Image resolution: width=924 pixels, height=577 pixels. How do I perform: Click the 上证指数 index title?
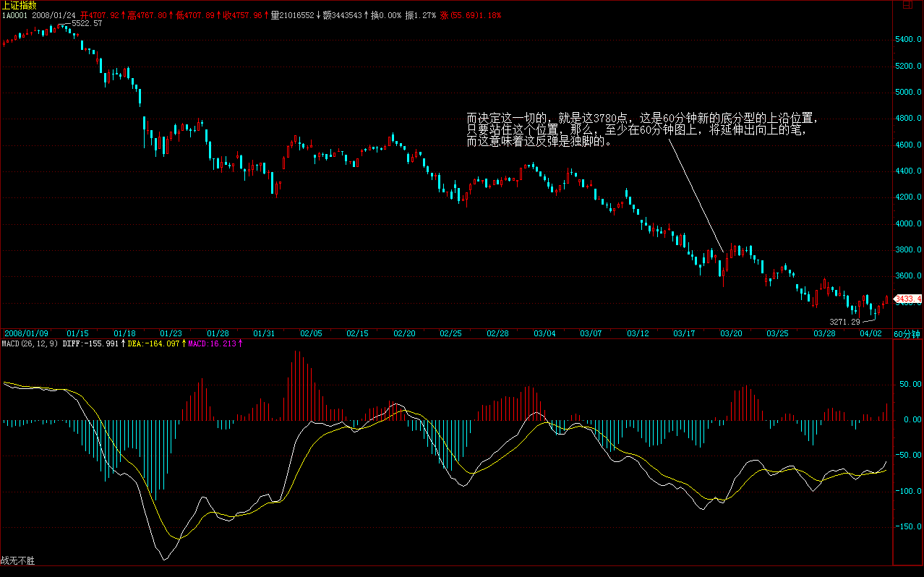point(18,5)
